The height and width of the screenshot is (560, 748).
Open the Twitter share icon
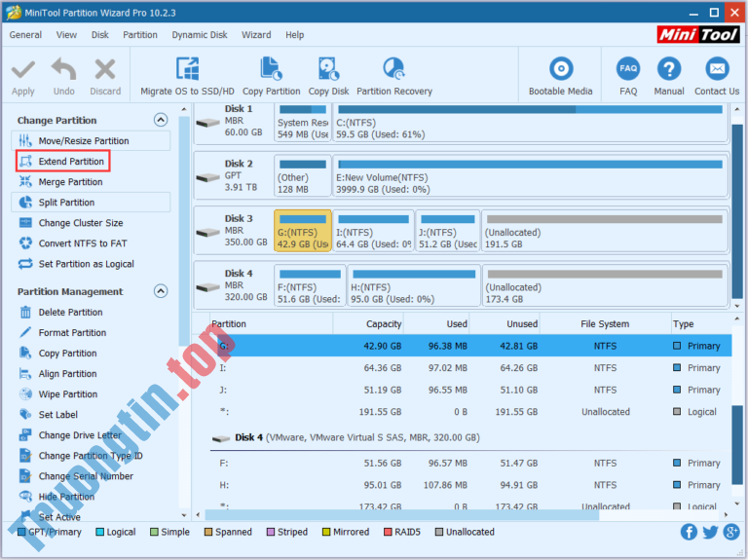tap(710, 532)
